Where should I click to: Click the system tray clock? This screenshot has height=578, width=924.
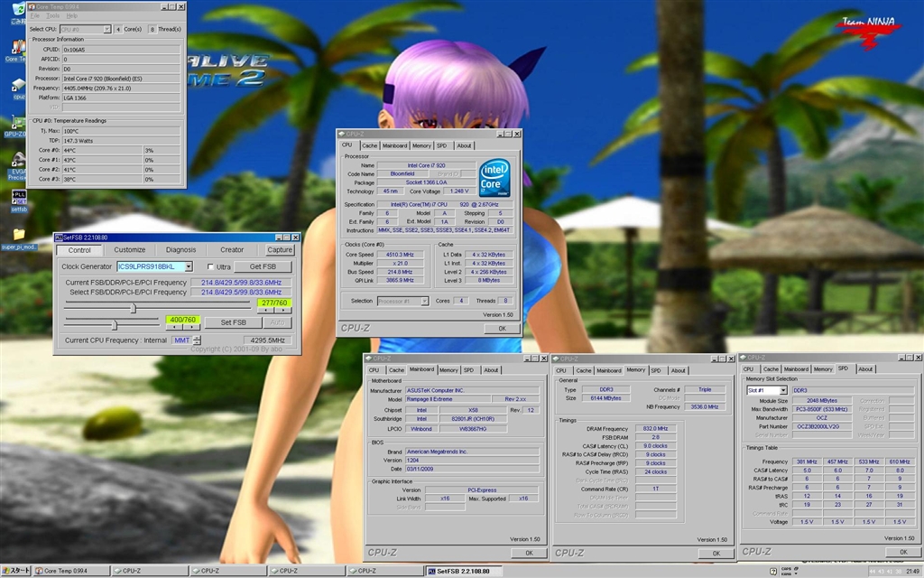(x=913, y=571)
